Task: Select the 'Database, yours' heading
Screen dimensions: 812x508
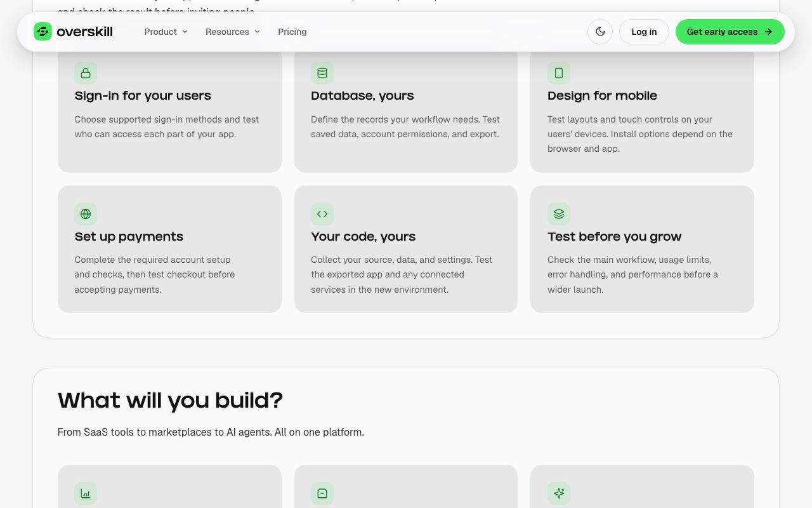Action: click(x=362, y=96)
